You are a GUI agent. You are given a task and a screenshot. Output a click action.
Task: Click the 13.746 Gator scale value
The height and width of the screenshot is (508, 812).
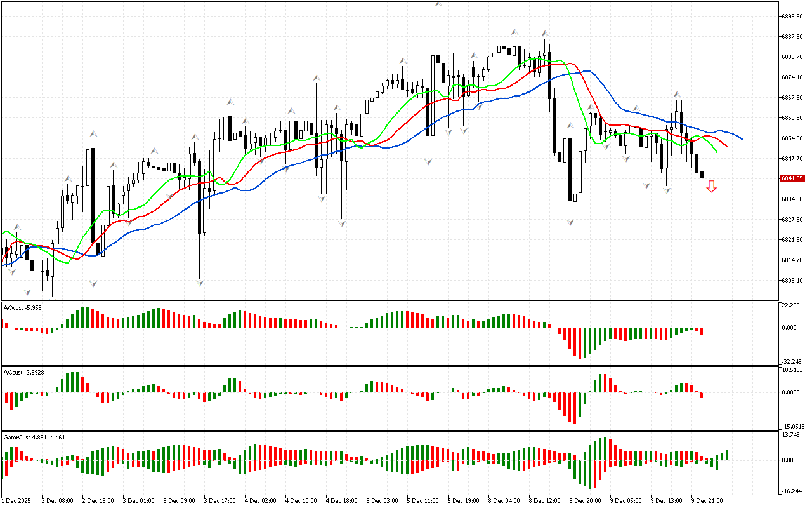(792, 435)
